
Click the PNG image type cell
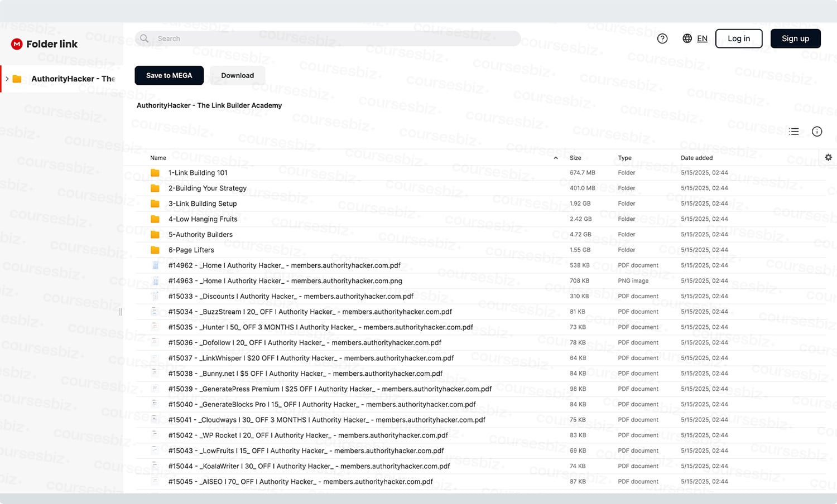633,281
